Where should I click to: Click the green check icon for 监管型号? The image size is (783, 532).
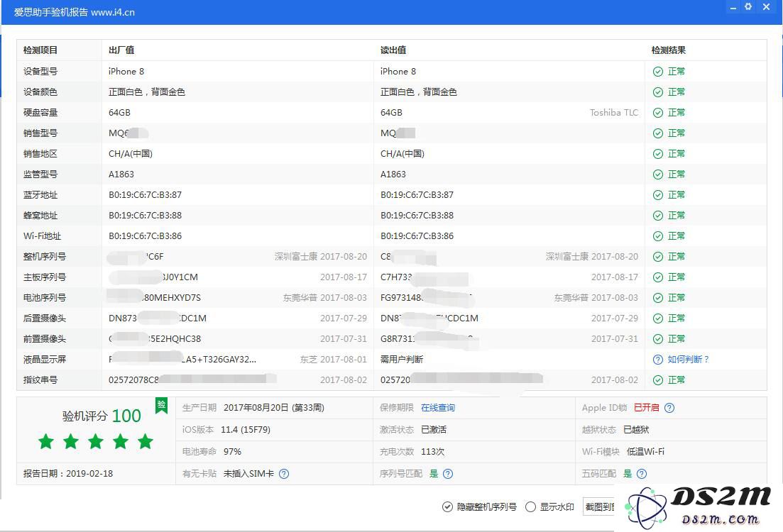point(657,174)
